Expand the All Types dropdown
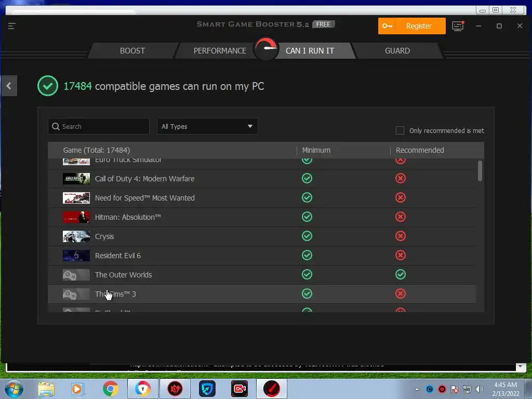 pos(207,126)
